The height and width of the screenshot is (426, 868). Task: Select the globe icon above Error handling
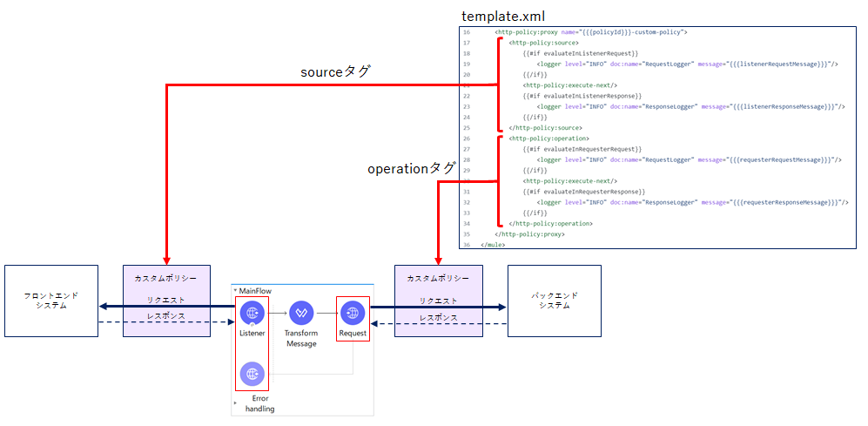(252, 374)
